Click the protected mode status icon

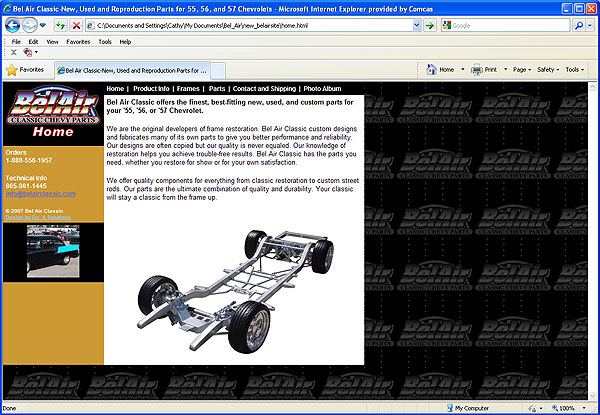pos(532,408)
